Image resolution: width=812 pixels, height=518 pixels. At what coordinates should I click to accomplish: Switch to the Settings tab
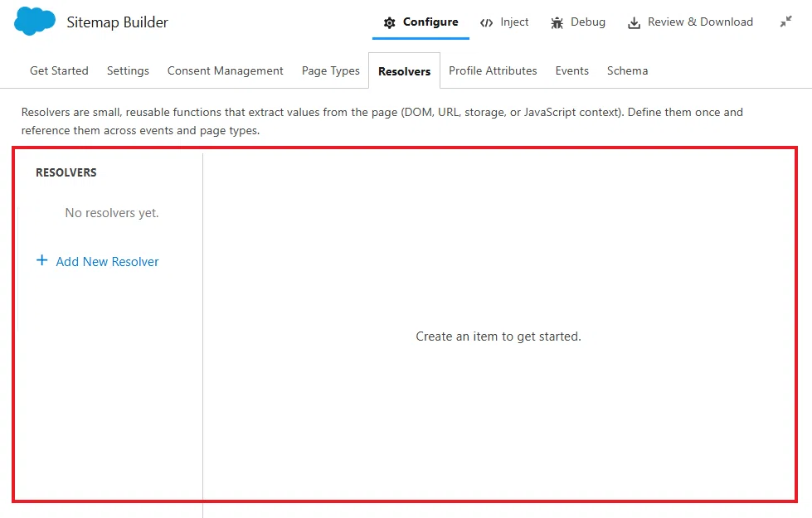tap(128, 71)
